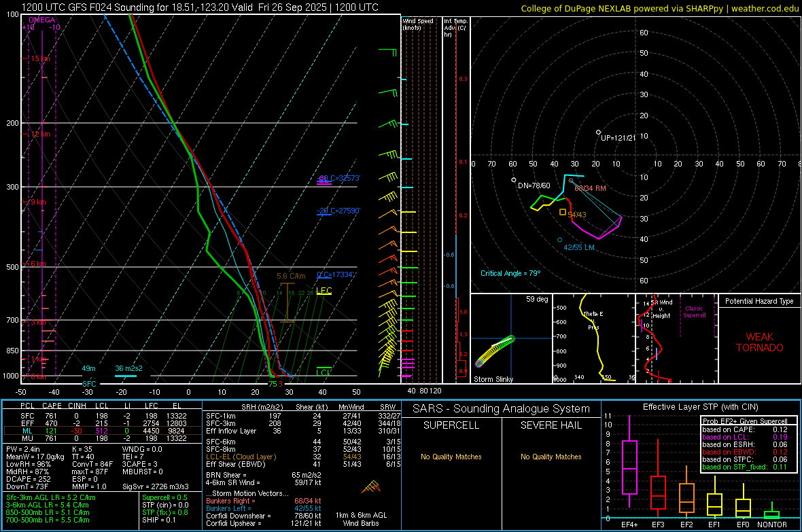Click the SFC-1km shear row label
The width and height of the screenshot is (802, 532).
221,416
